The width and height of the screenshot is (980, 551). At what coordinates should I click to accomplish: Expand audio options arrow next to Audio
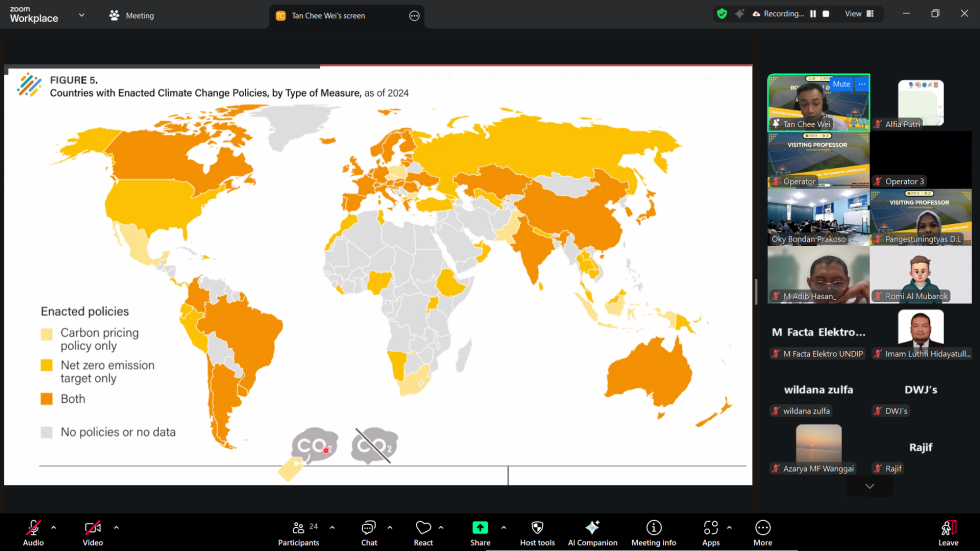pyautogui.click(x=54, y=527)
